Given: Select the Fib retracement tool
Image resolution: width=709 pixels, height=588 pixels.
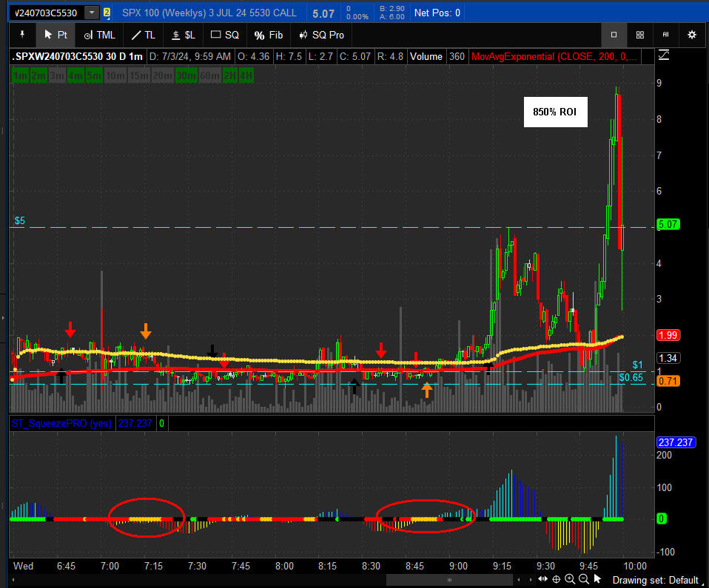Looking at the screenshot, I should (x=268, y=35).
